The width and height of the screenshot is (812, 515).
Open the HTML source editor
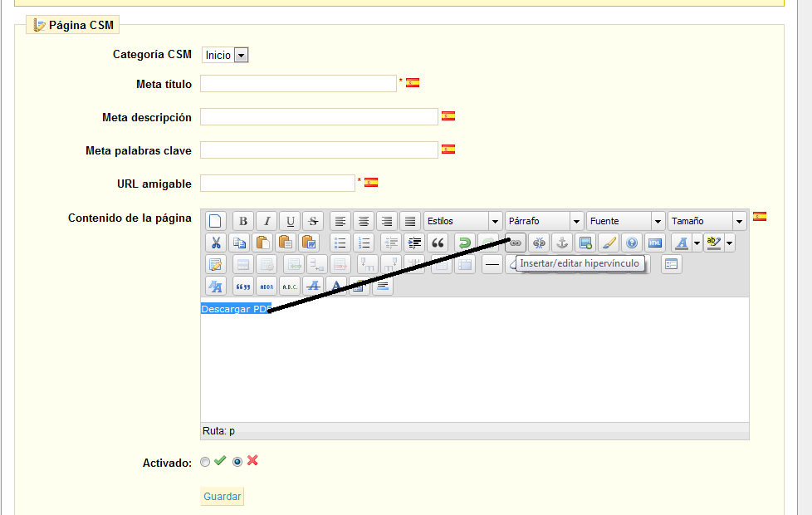pyautogui.click(x=655, y=243)
